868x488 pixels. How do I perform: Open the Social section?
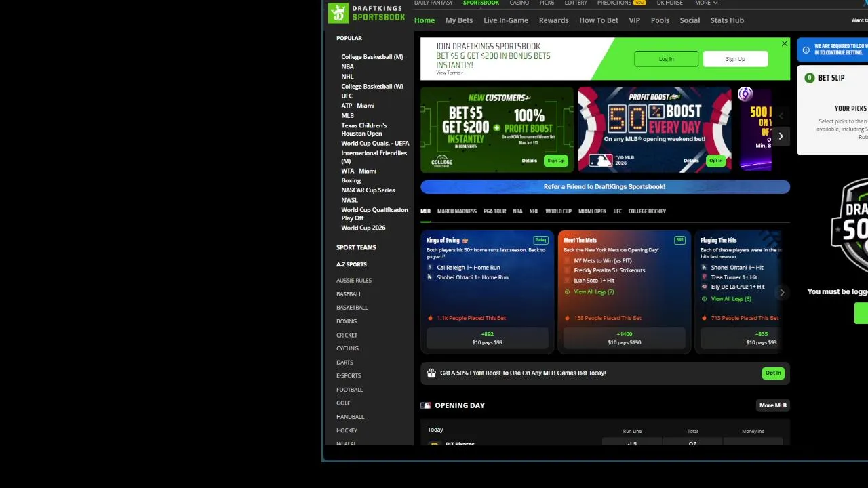(x=690, y=20)
